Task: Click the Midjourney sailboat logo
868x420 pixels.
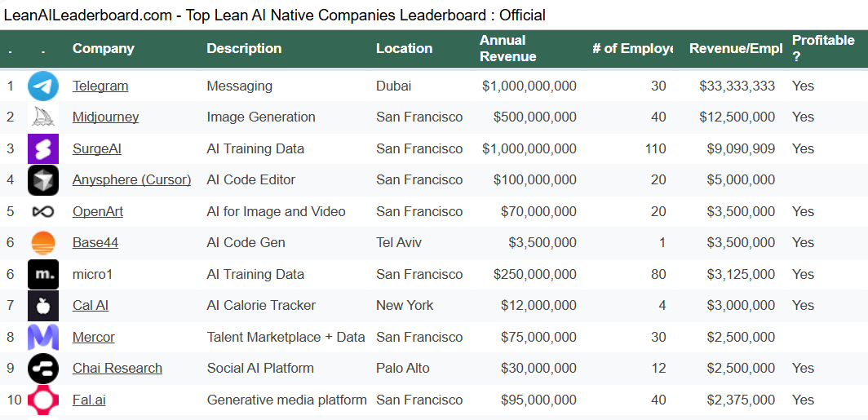Action: [43, 117]
